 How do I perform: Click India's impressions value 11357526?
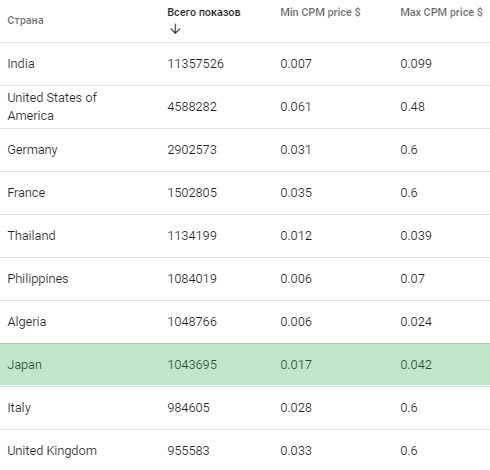[195, 64]
